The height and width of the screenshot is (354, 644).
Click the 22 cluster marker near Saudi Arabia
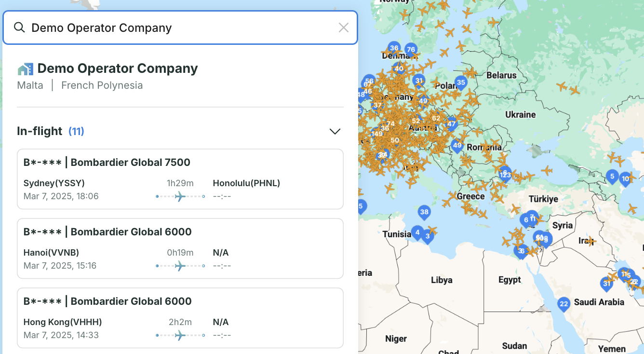(x=563, y=305)
